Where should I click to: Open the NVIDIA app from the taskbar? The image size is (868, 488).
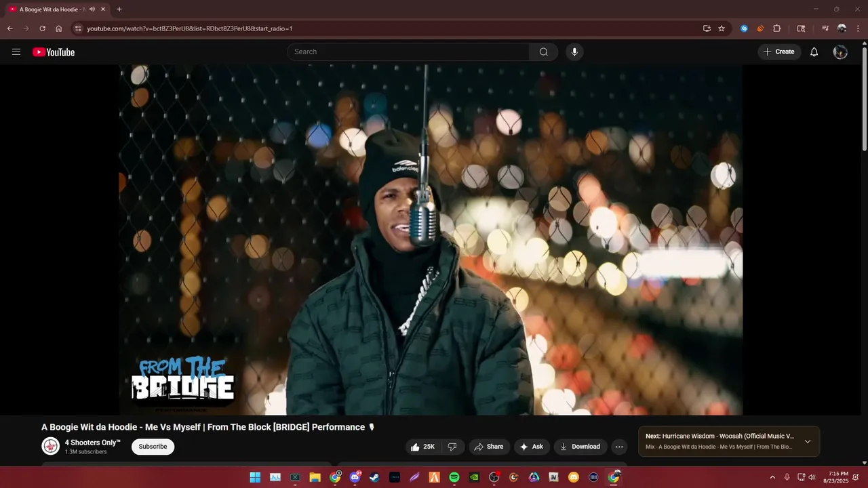(474, 477)
